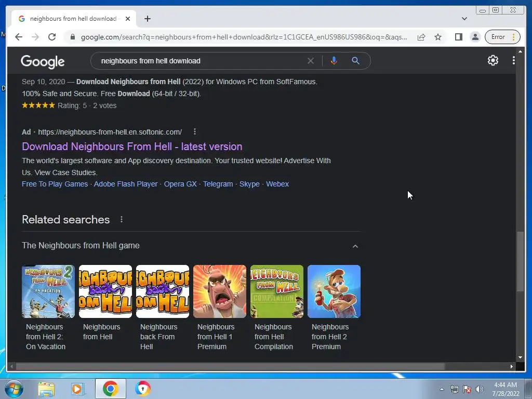Visit the Opera GX sitelink
The height and width of the screenshot is (399, 532).
pyautogui.click(x=180, y=184)
